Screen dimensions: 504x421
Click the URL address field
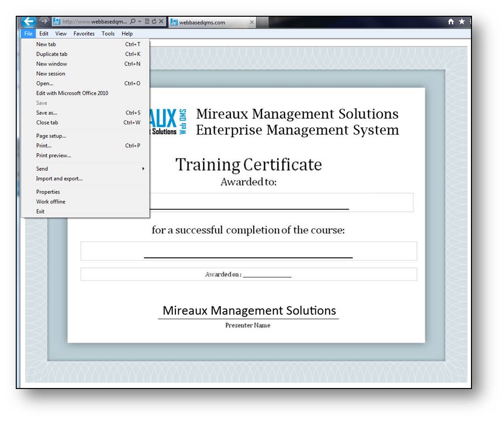(95, 22)
